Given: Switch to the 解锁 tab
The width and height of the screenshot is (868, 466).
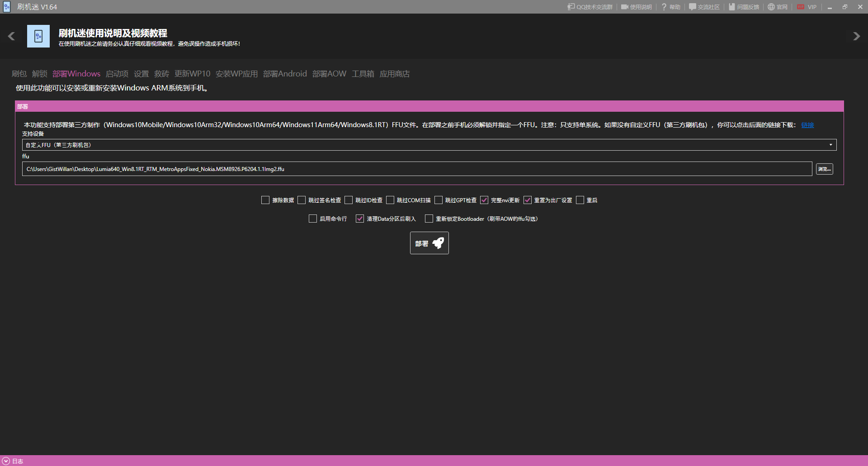Looking at the screenshot, I should [x=40, y=74].
